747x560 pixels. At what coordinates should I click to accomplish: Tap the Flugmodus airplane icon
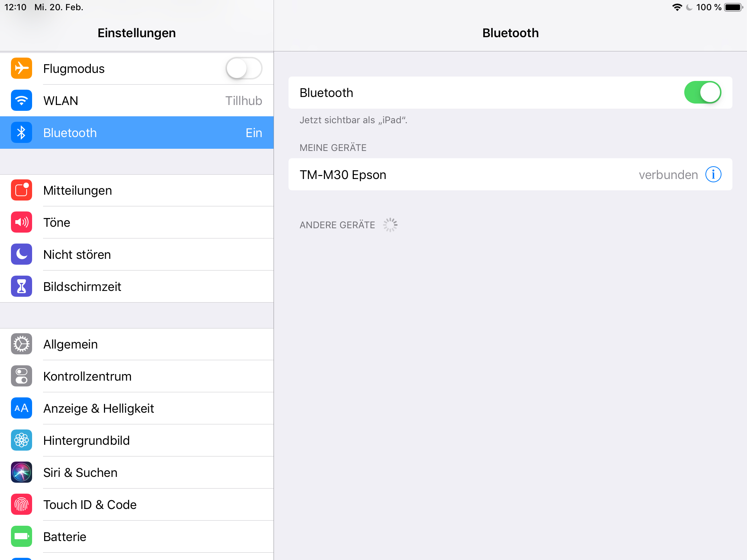tap(22, 68)
